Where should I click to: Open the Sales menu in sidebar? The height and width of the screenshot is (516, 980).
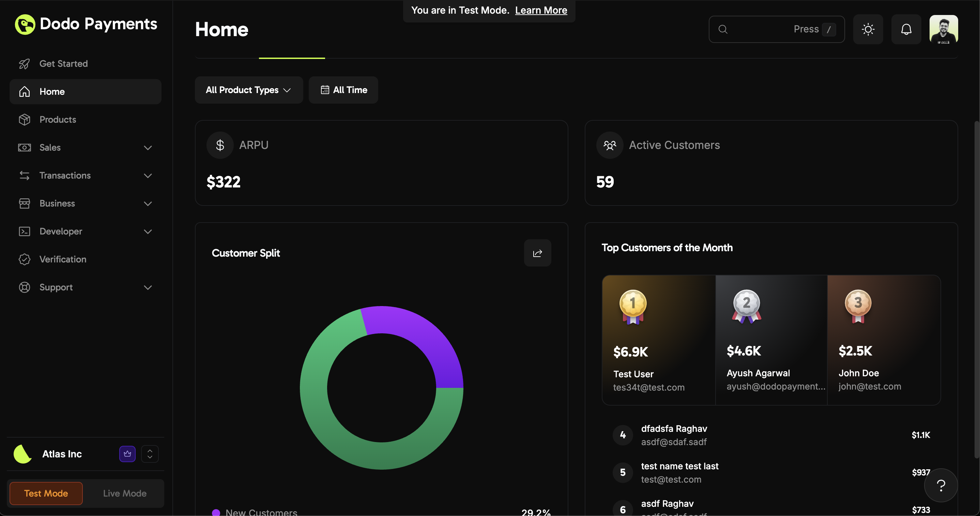(x=50, y=147)
